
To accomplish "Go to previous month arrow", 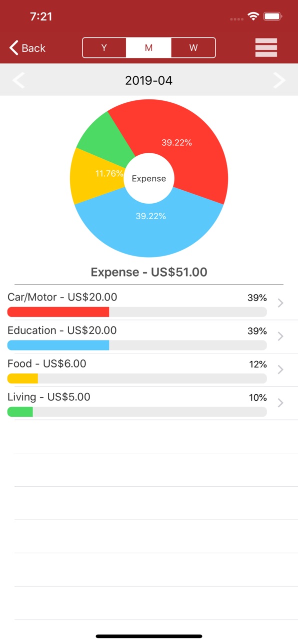I will pyautogui.click(x=18, y=80).
